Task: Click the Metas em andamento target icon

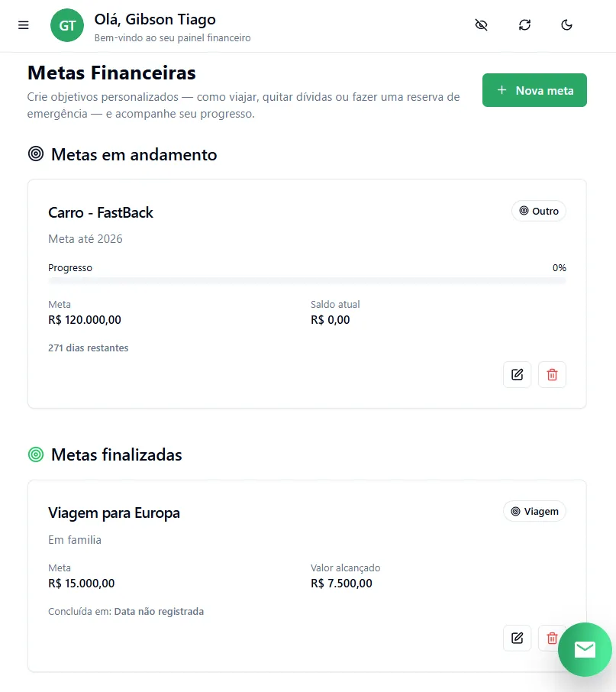Action: coord(35,154)
